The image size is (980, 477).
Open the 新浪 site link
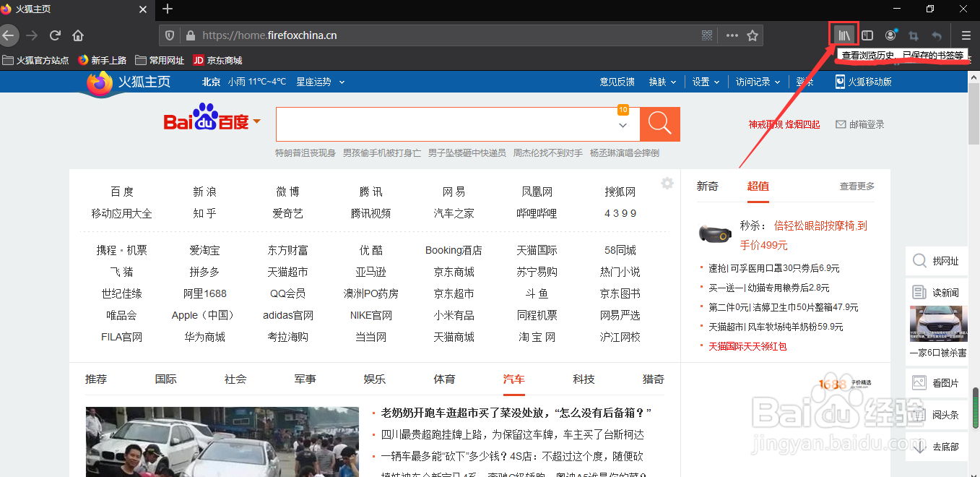[204, 192]
